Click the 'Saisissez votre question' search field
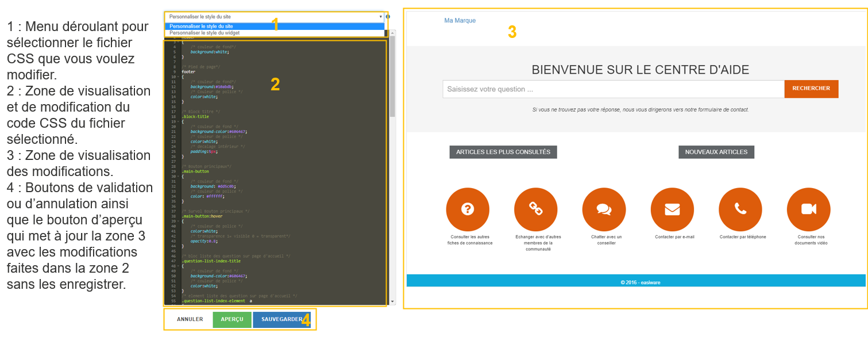This screenshot has height=340, width=868. [612, 89]
